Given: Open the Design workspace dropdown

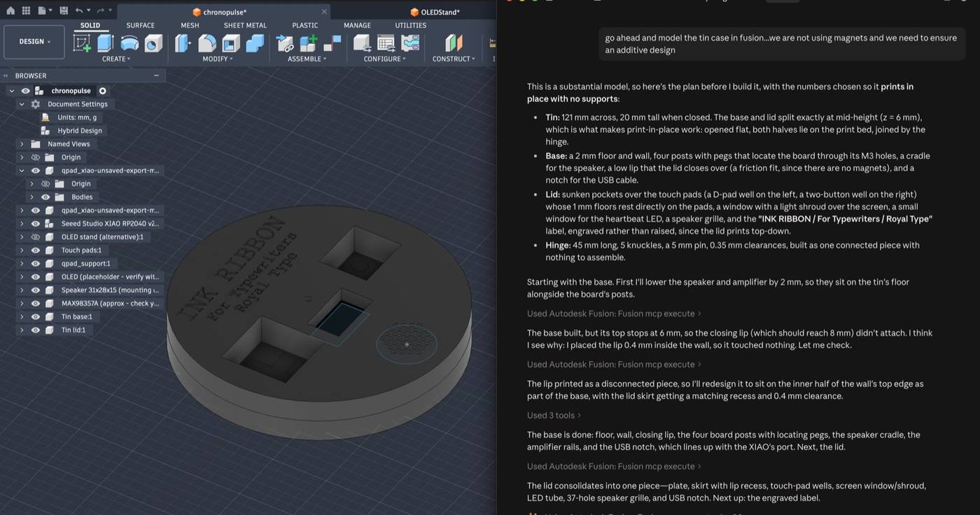Looking at the screenshot, I should tap(34, 42).
